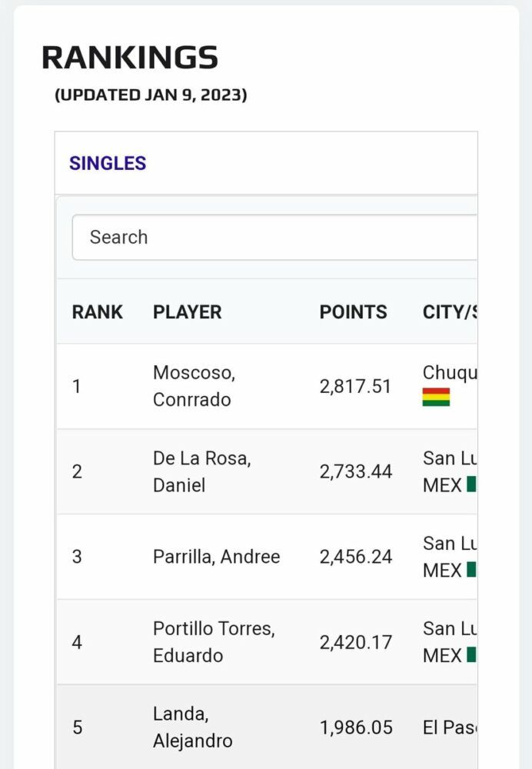Click the Mexico flag in Parrilla's row
Screen dimensions: 532x769
click(x=471, y=570)
